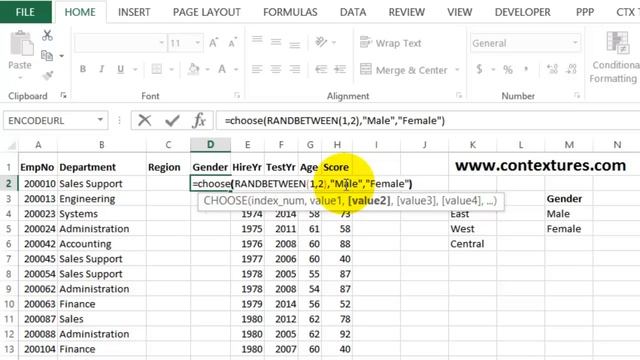Image resolution: width=640 pixels, height=360 pixels.
Task: Click Center alignment icon
Action: (x=276, y=69)
